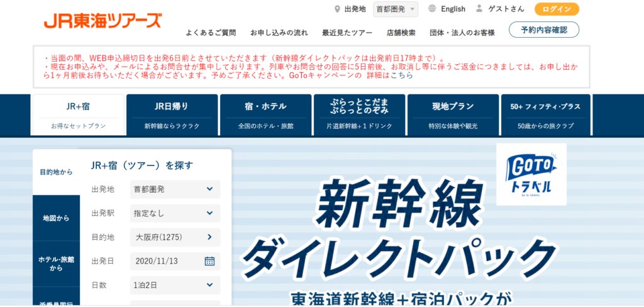Open よくあるご質問 menu item
Viewport: 644px width, 307px height.
[211, 33]
